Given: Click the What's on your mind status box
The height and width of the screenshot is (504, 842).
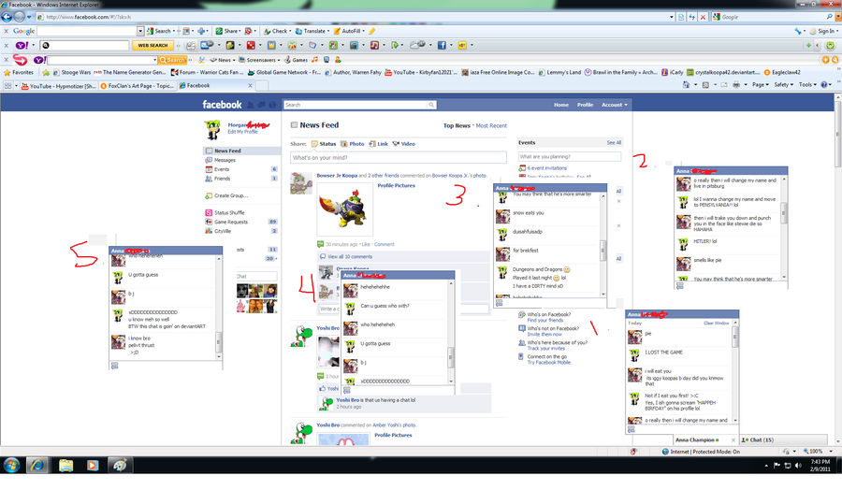Looking at the screenshot, I should coord(398,158).
